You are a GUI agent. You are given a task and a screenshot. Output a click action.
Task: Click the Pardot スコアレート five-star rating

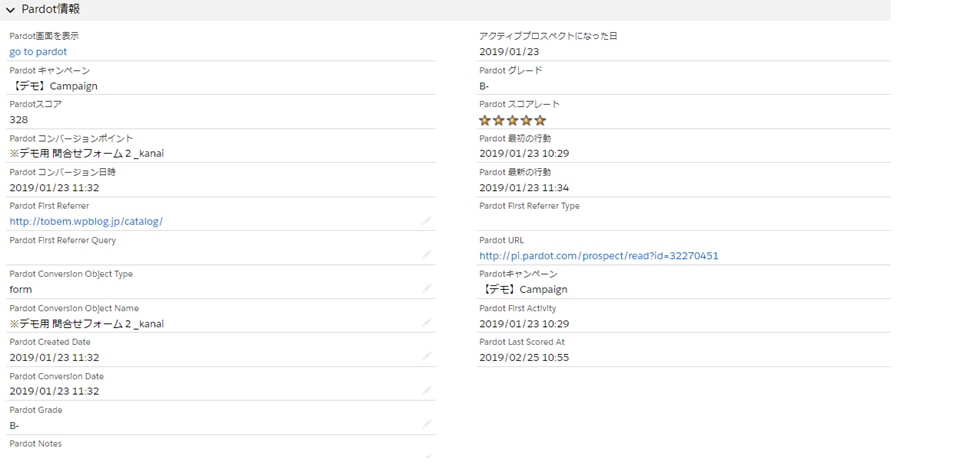click(512, 120)
